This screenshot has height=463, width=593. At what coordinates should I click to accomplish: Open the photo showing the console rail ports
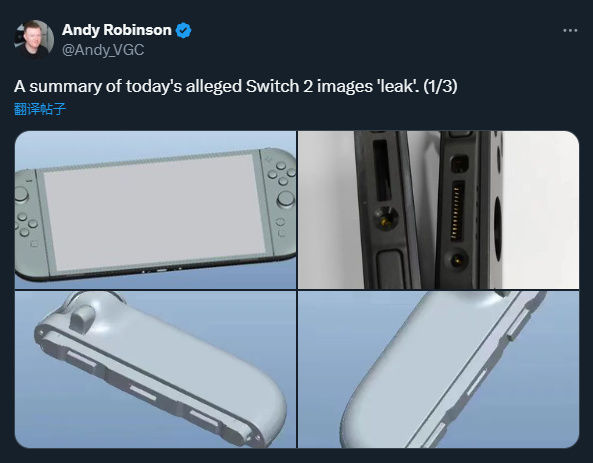438,210
